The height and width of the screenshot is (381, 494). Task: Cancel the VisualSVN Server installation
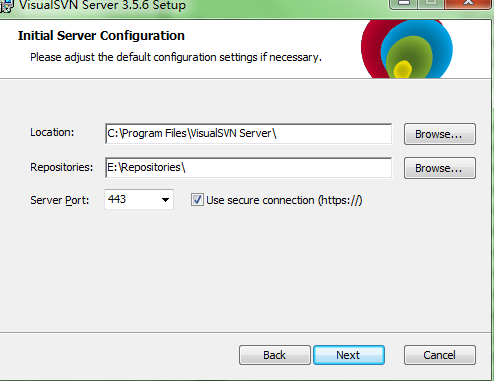440,355
